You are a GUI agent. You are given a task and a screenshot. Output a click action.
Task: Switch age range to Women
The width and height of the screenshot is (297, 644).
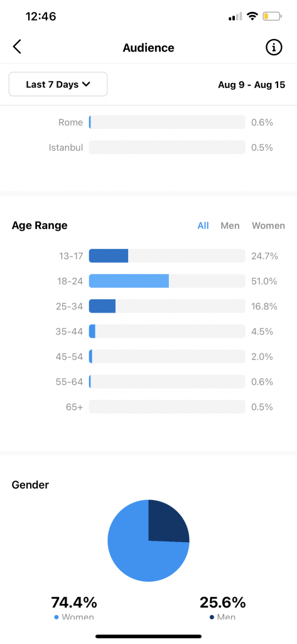pos(268,226)
